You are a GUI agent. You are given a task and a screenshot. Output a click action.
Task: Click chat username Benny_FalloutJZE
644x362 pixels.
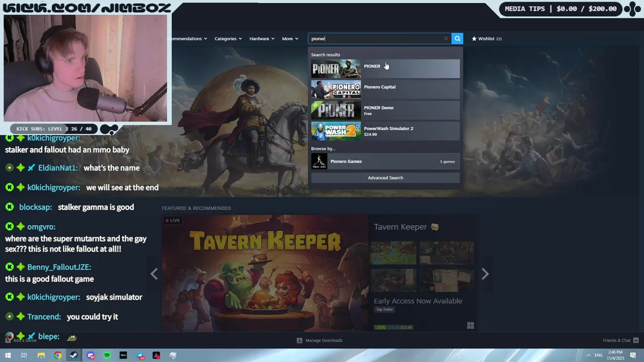pos(59,267)
